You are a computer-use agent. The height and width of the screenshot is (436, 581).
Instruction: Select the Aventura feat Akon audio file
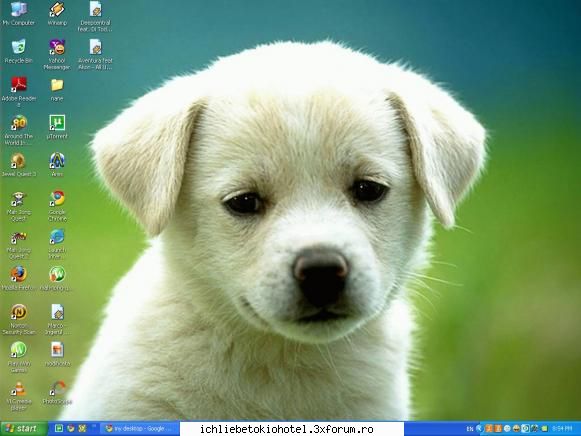(95, 54)
